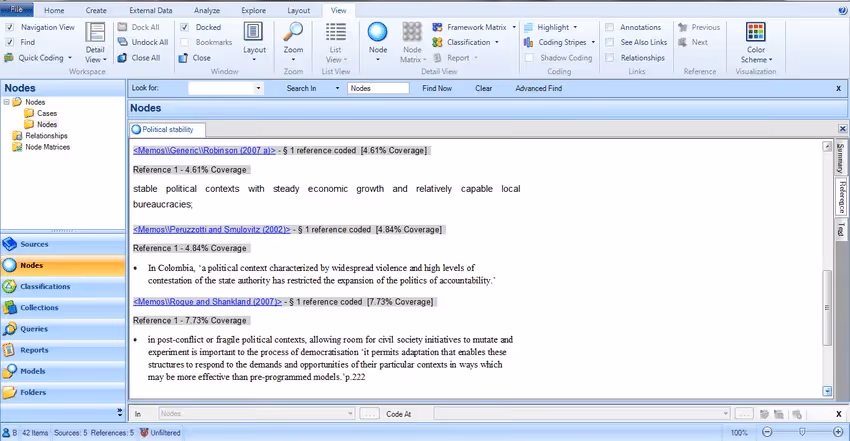
Task: Select the Cases folder in tree
Action: click(x=47, y=113)
